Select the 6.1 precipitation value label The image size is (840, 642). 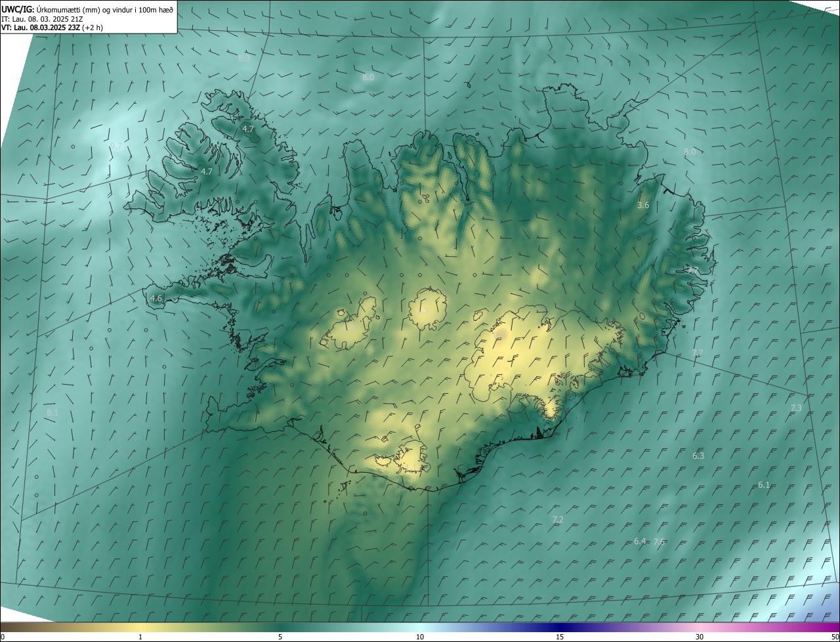(764, 485)
